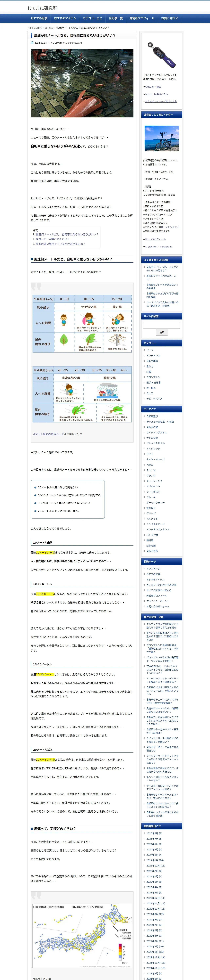
Task: Focus the サイト内検索 search field
Action: pyautogui.click(x=162, y=325)
